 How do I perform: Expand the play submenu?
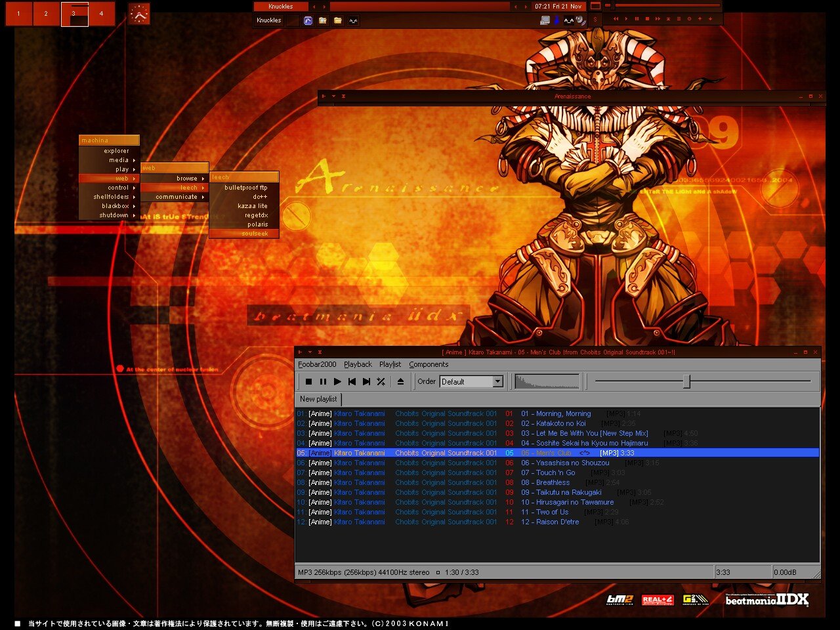pos(109,169)
